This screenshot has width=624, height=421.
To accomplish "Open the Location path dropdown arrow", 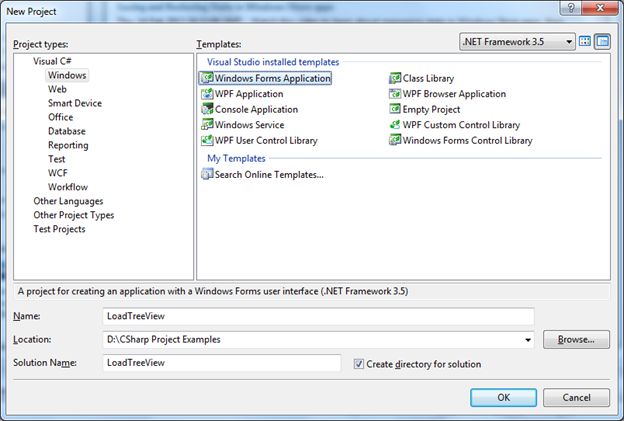I will pyautogui.click(x=528, y=340).
